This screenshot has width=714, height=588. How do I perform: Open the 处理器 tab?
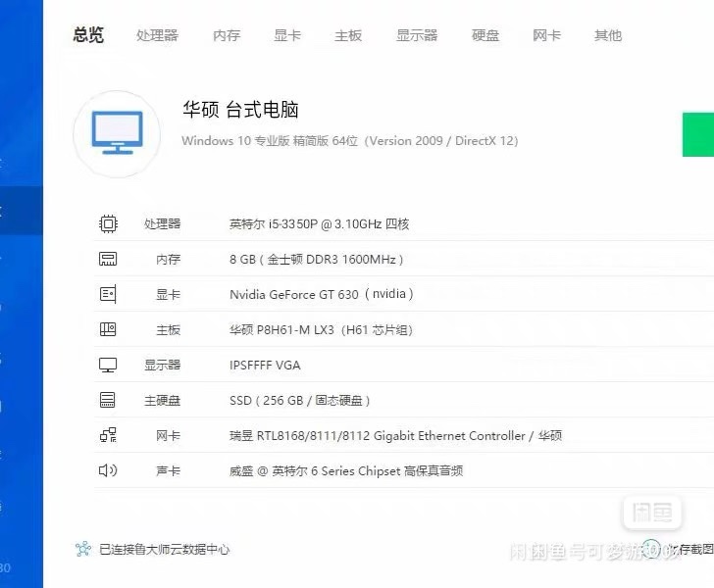(x=157, y=35)
